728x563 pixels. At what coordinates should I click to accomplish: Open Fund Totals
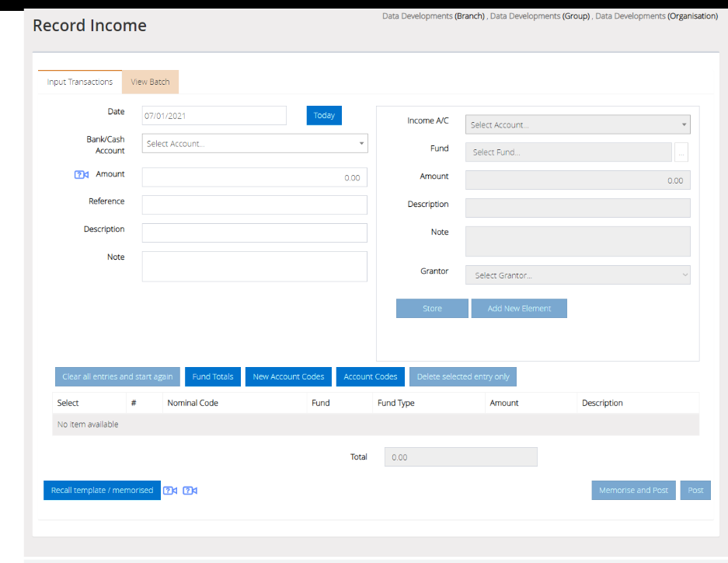coord(212,376)
